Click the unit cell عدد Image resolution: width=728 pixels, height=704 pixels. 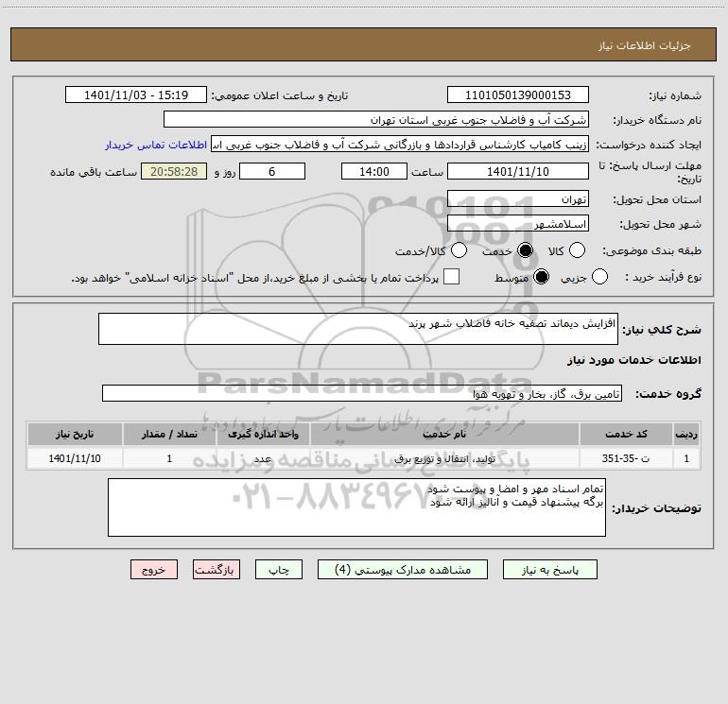pos(263,458)
